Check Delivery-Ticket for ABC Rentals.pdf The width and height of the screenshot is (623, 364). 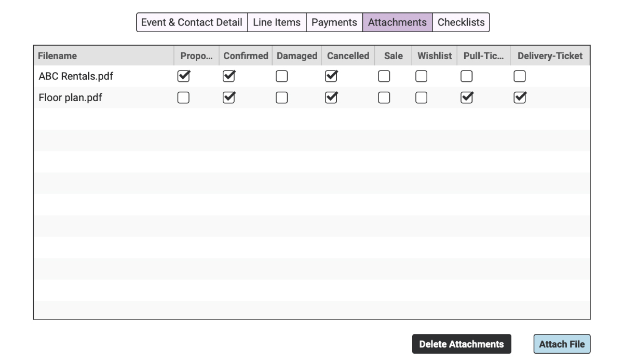[519, 76]
